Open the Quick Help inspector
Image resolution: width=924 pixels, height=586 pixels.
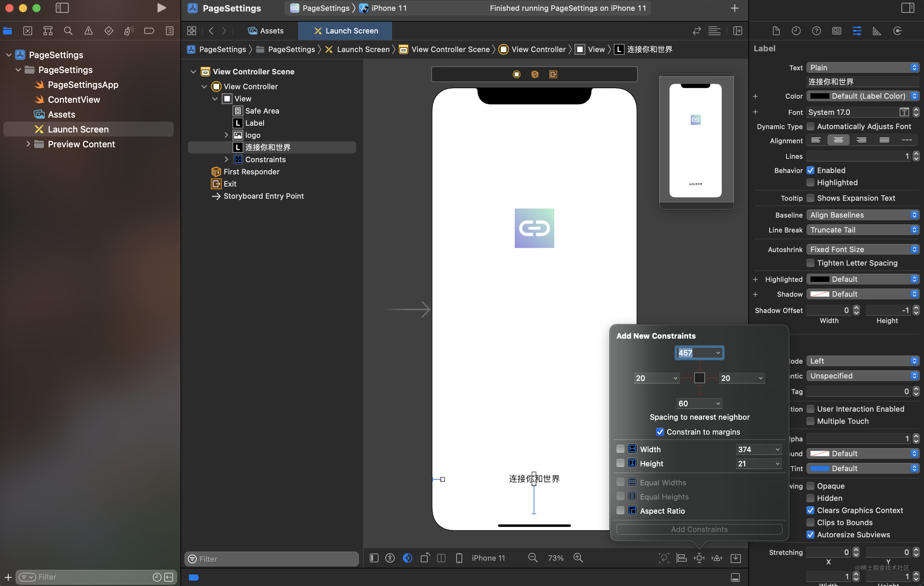point(817,31)
